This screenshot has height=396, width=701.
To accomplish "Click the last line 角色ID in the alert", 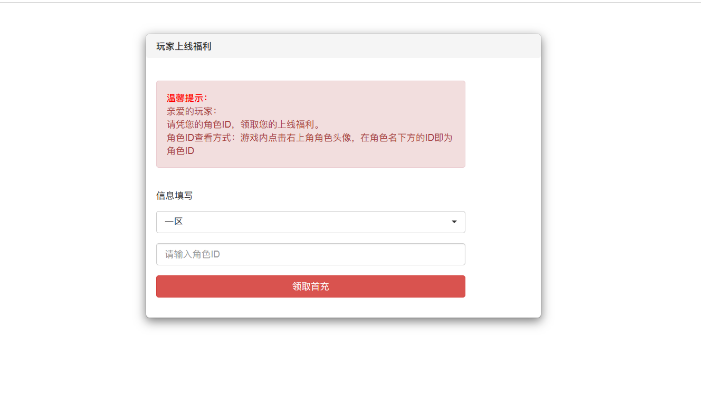I will pos(181,151).
